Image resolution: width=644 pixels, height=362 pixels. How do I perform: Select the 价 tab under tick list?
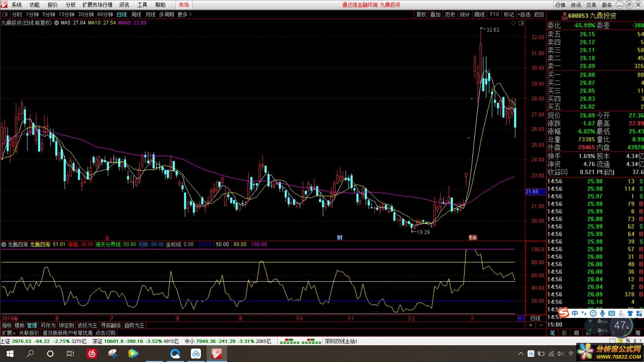click(565, 333)
